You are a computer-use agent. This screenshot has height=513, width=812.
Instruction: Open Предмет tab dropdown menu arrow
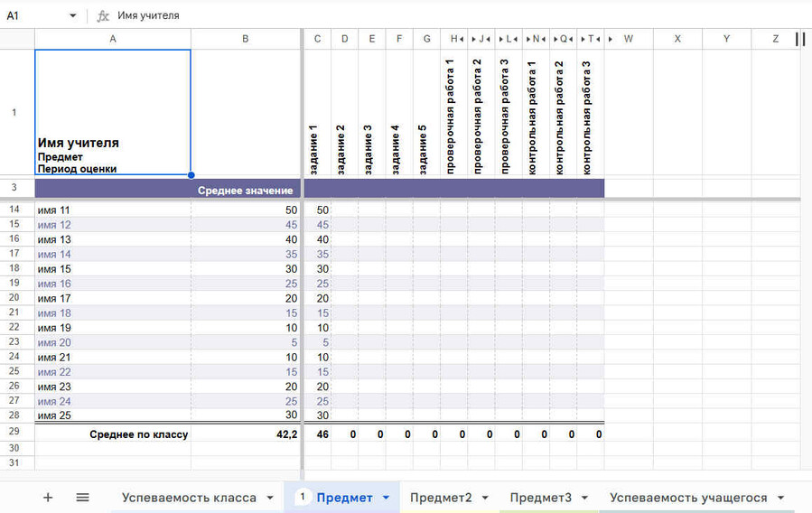[387, 498]
